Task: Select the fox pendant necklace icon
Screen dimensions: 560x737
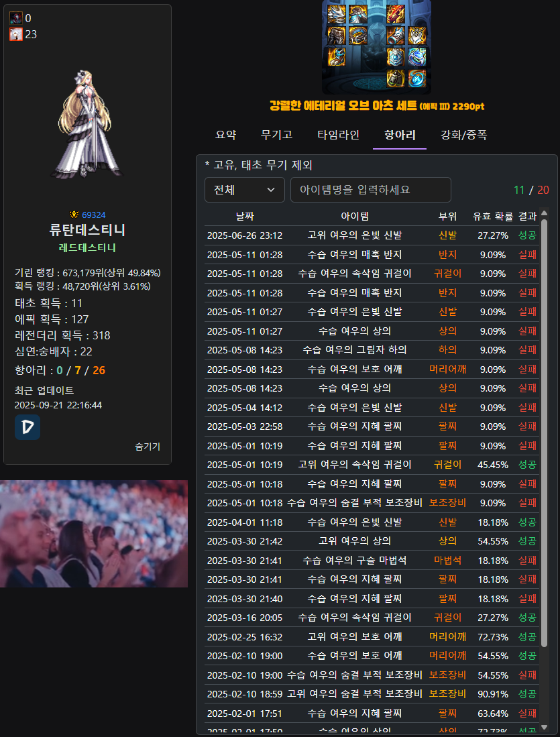Action: pos(417,35)
